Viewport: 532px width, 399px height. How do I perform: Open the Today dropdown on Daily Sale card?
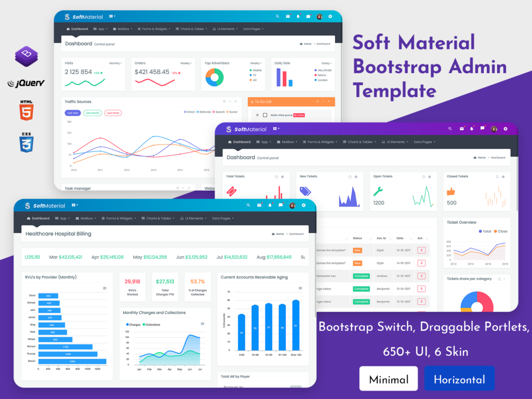click(x=326, y=63)
